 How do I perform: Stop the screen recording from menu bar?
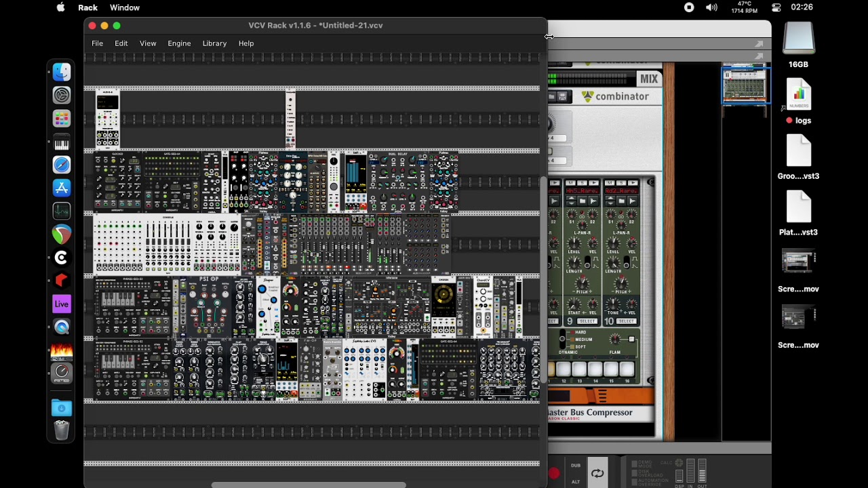[x=689, y=7]
